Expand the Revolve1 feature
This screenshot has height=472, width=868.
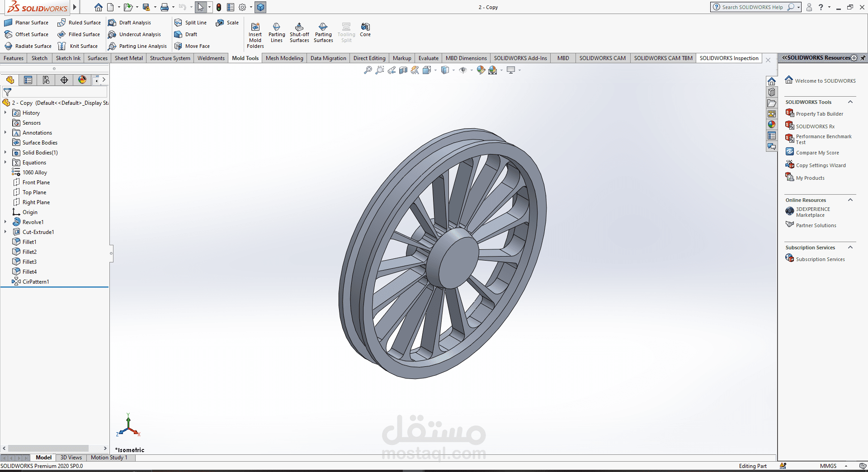tap(5, 222)
